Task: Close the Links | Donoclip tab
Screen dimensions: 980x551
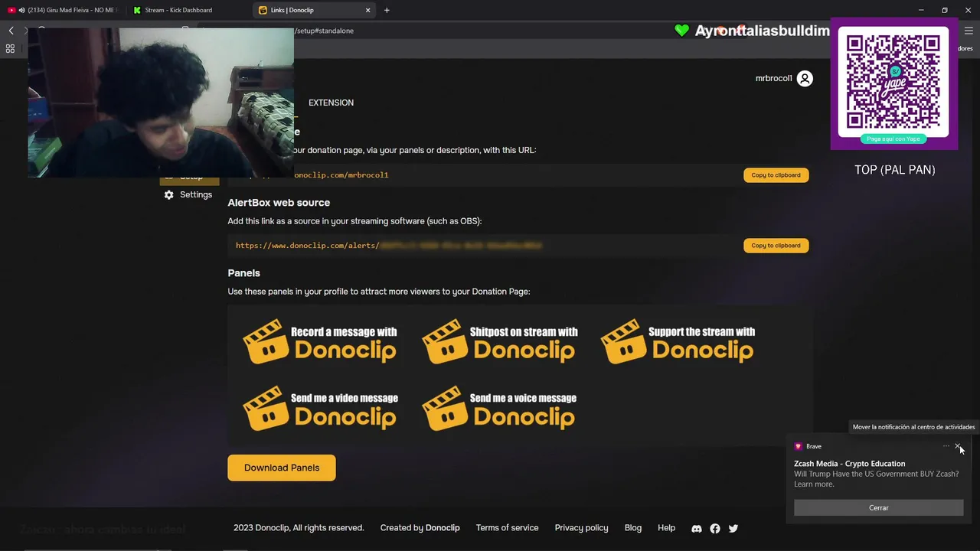Action: (x=368, y=10)
